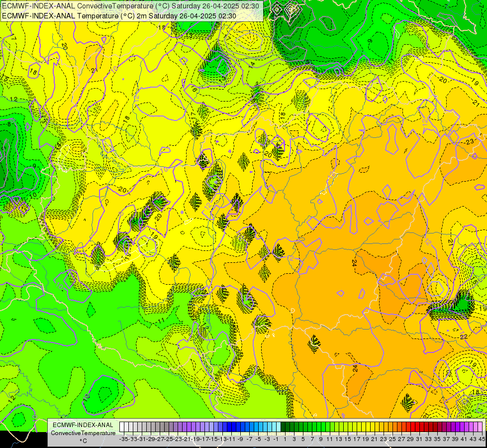Click the -33 legend scale value
The height and width of the screenshot is (448, 487).
133,440
